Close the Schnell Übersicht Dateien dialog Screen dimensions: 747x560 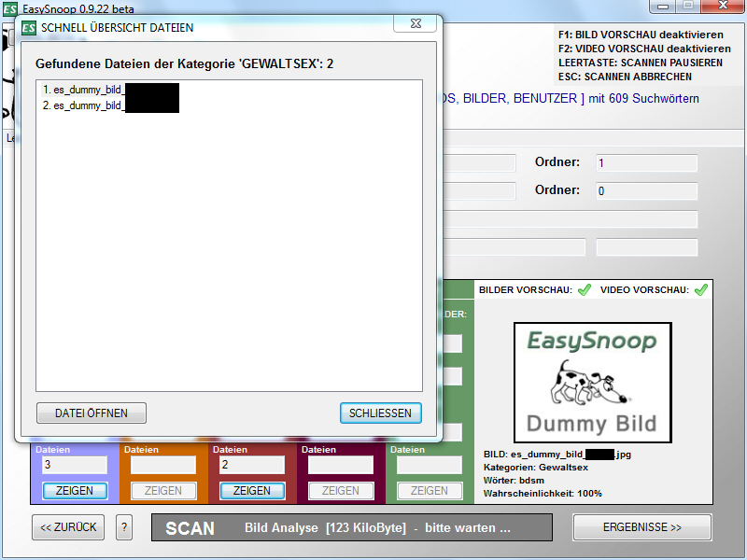[415, 23]
